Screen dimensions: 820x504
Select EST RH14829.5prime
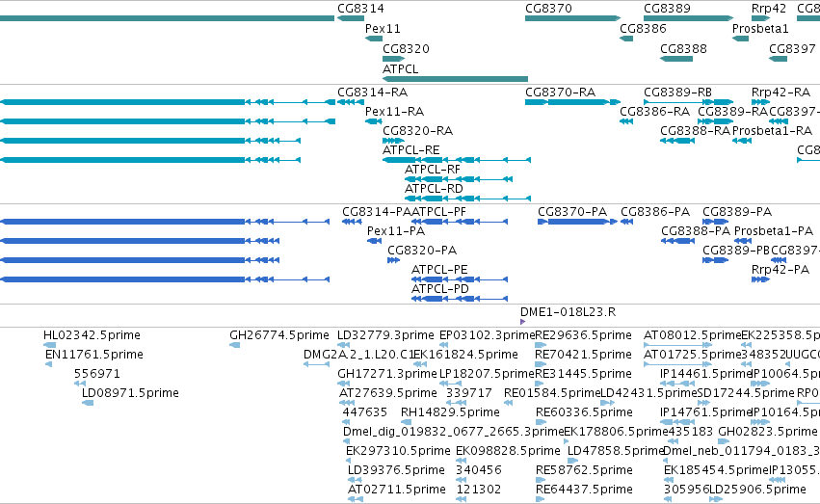(x=450, y=413)
